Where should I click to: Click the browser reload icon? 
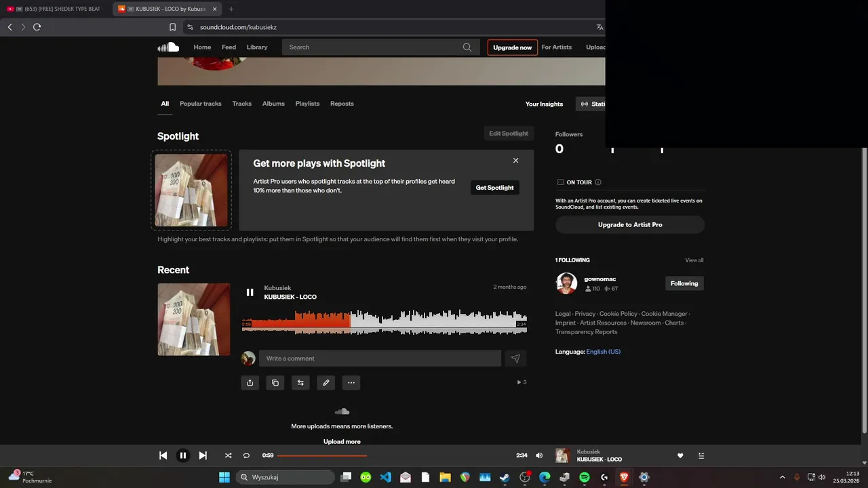(x=37, y=27)
